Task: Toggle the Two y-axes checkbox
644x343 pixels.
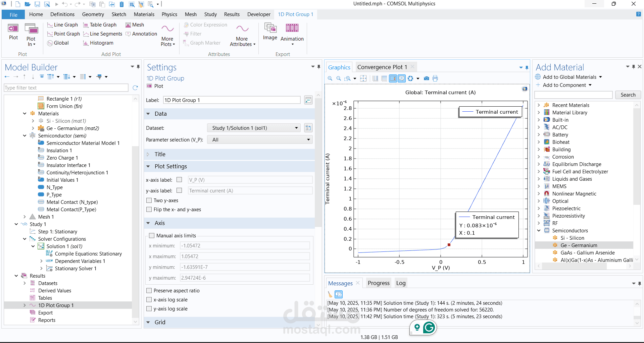Action: pos(149,201)
